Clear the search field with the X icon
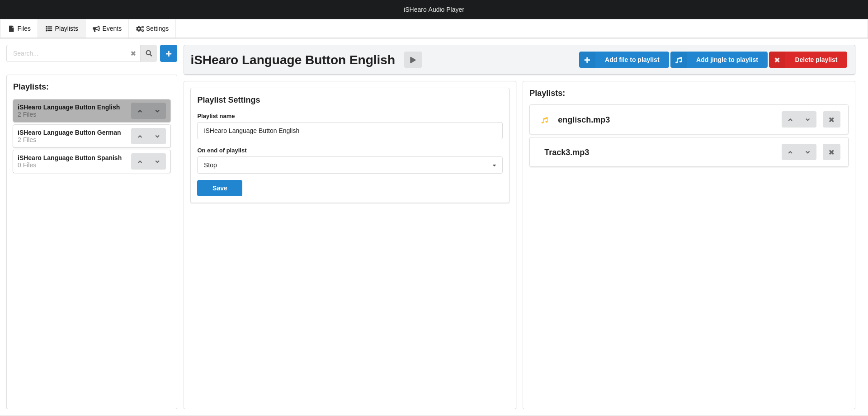 pyautogui.click(x=133, y=53)
